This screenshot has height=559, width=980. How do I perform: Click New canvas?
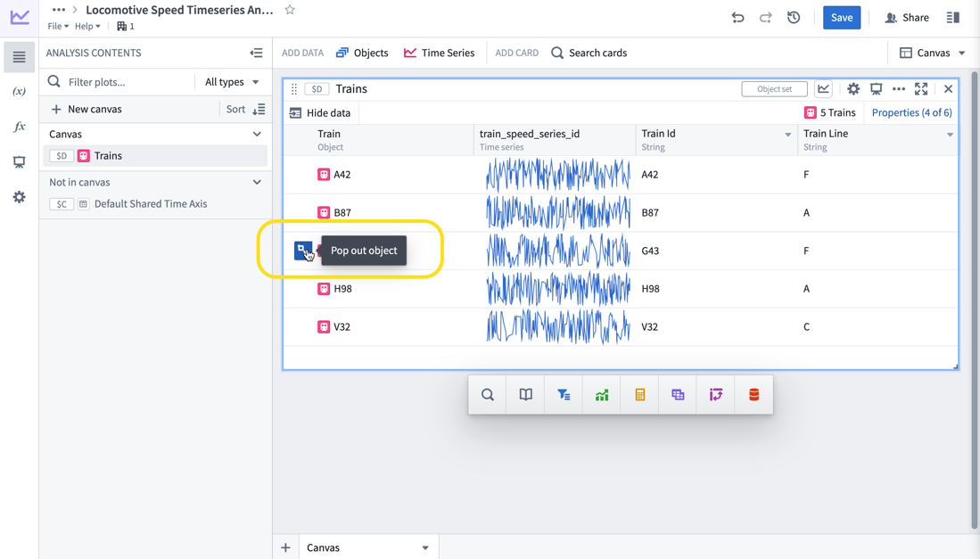point(86,110)
